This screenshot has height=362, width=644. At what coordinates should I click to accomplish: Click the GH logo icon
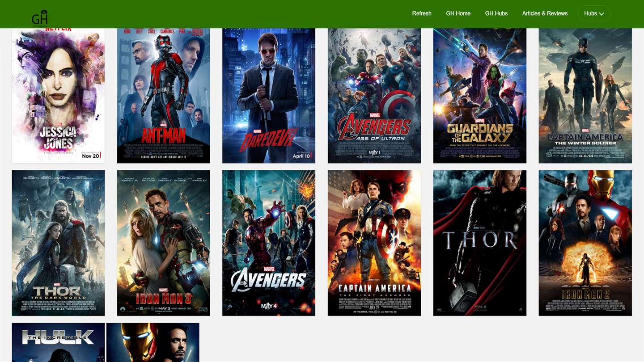click(x=40, y=18)
